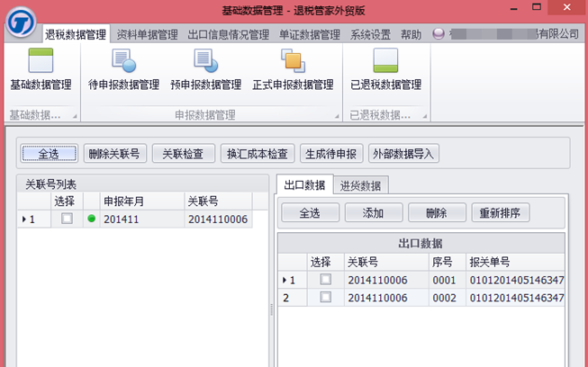Expand the 已退税数据 group launcher arrow
Image resolution: width=588 pixels, height=367 pixels.
coord(425,116)
